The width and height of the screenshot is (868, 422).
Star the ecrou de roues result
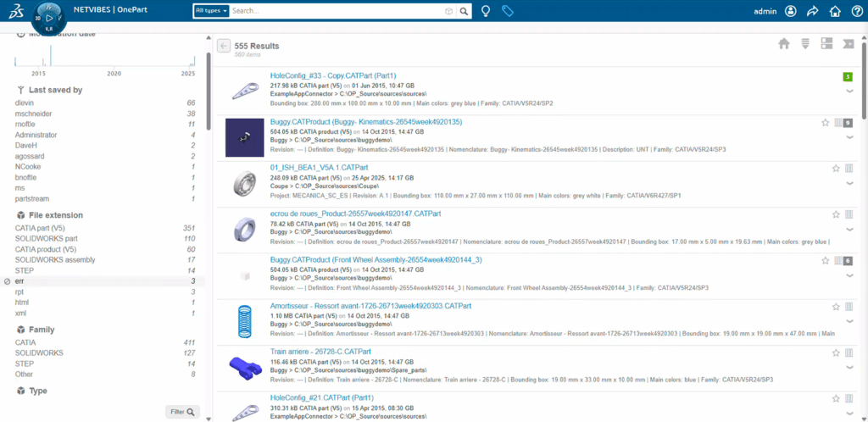click(x=836, y=214)
